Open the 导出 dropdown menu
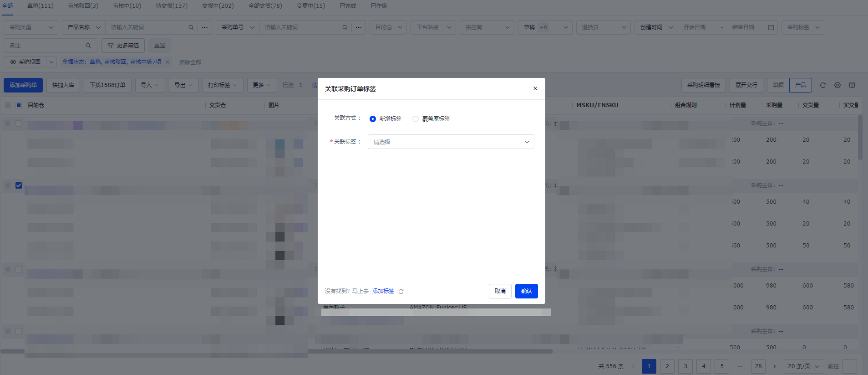This screenshot has width=868, height=375. pyautogui.click(x=183, y=85)
